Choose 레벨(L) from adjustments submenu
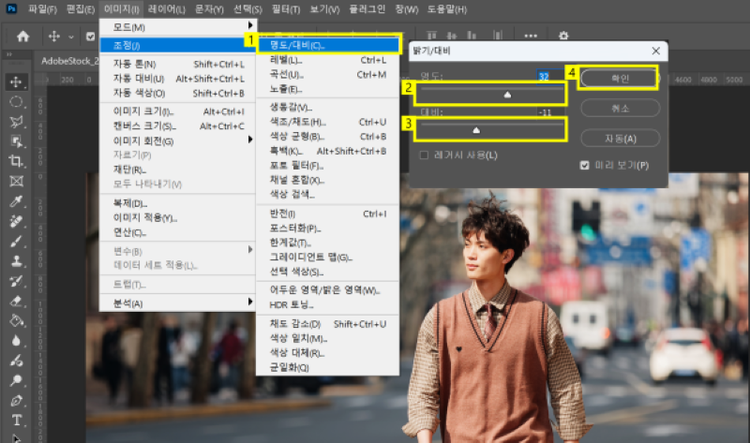 [328, 60]
